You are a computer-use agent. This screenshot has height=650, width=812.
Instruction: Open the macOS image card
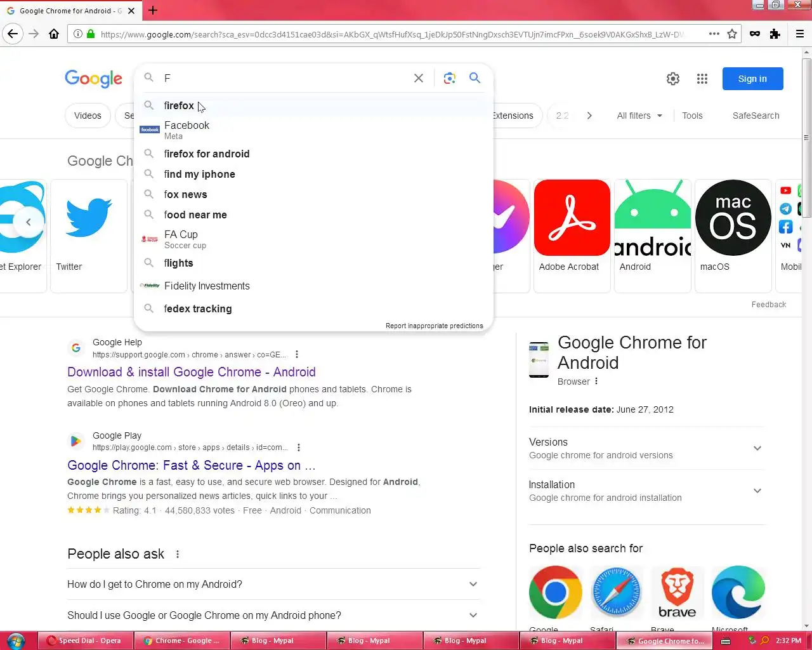733,235
